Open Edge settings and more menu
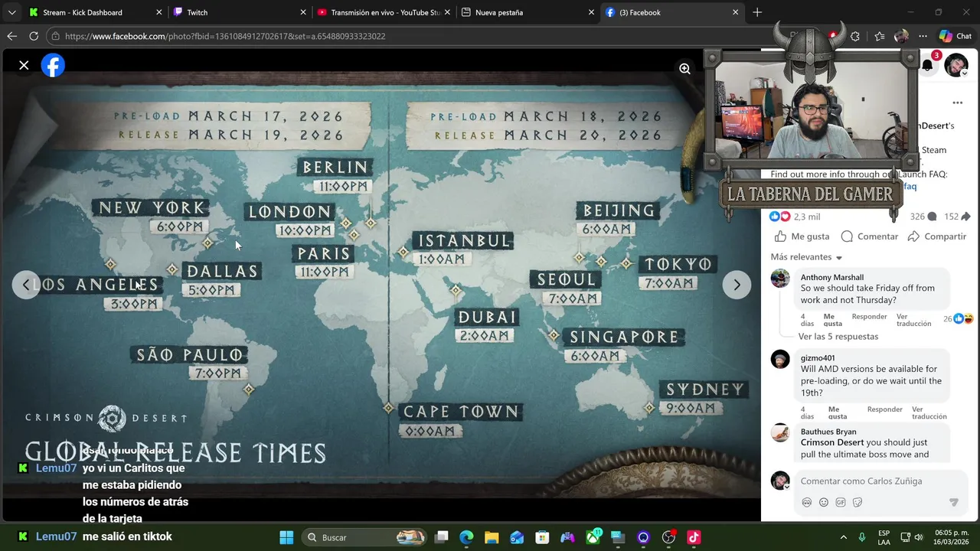 [923, 36]
